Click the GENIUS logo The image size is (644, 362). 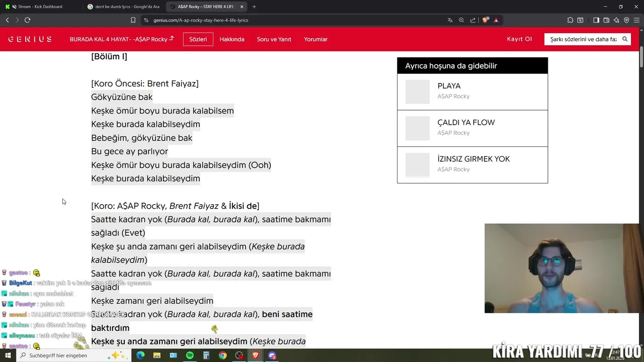[30, 39]
